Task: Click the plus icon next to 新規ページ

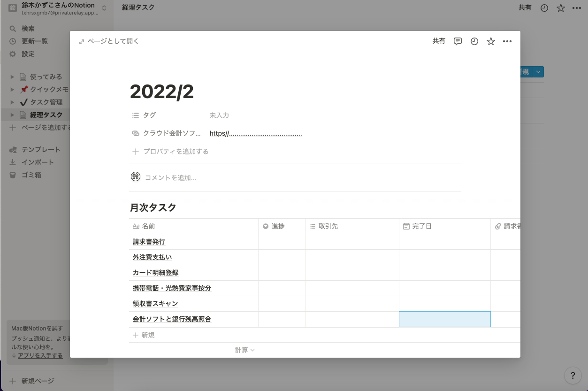Action: pos(13,381)
